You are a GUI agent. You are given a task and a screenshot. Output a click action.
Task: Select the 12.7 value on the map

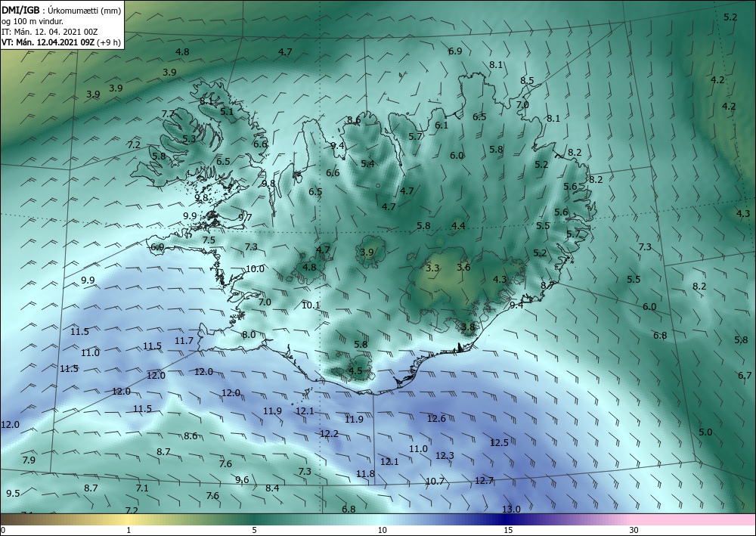click(484, 480)
